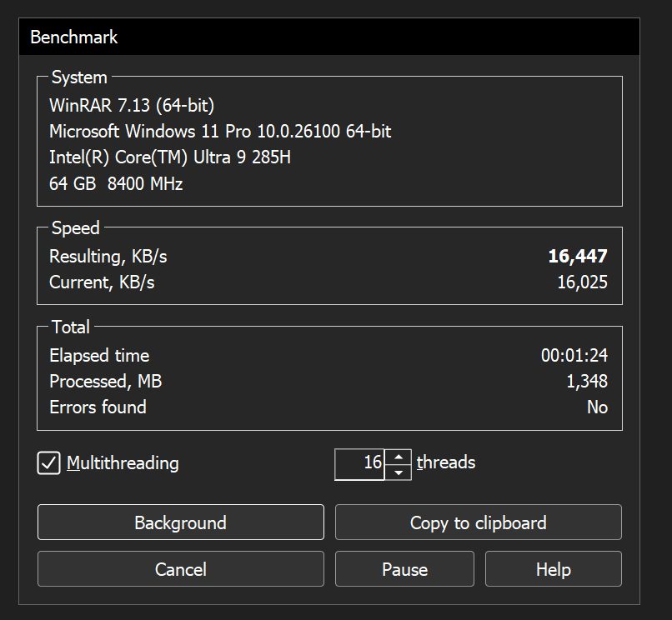The image size is (672, 620).
Task: Copy benchmark results to clipboard
Action: [478, 522]
